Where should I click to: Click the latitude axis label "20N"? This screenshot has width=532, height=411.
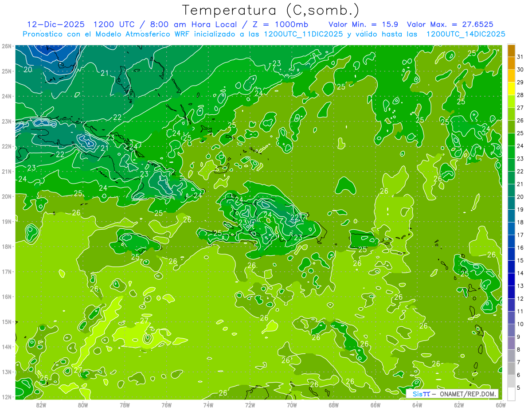pos(7,196)
